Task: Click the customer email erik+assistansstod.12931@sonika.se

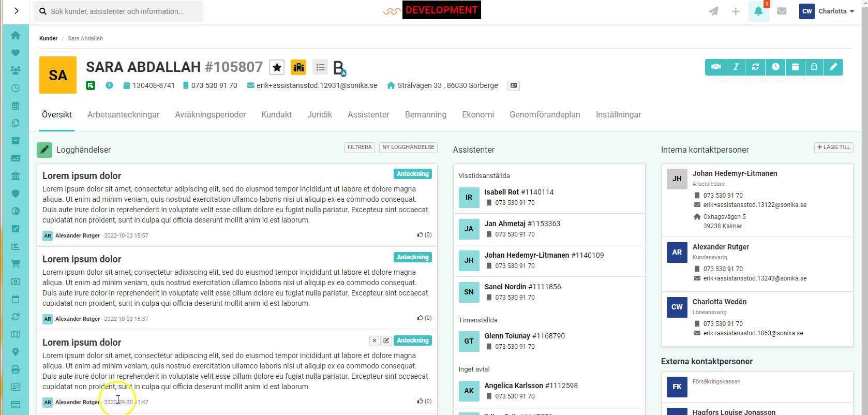Action: 317,86
